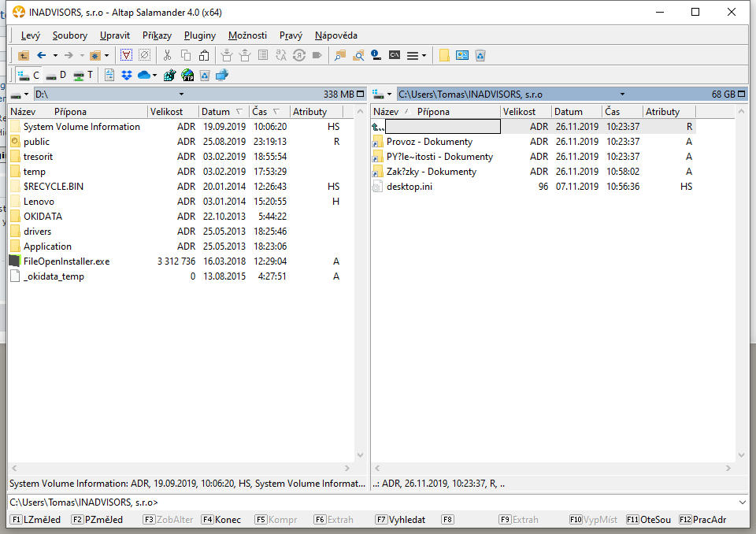Show drive information icon

[x=376, y=55]
